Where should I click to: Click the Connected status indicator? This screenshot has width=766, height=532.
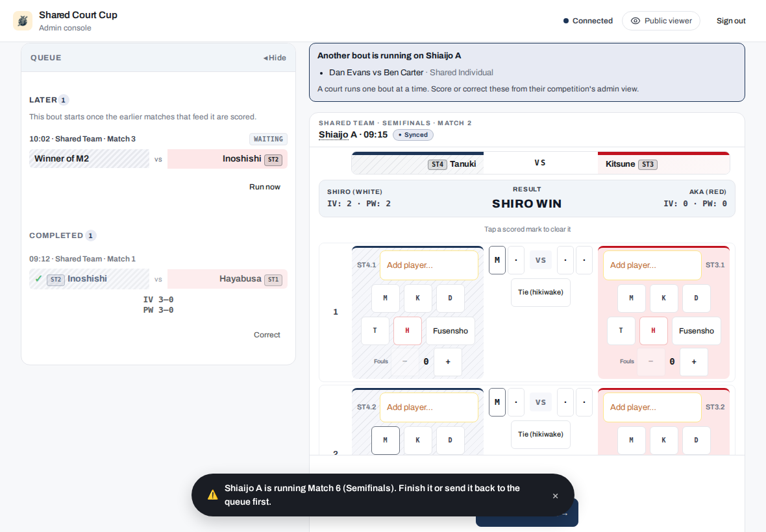(587, 21)
